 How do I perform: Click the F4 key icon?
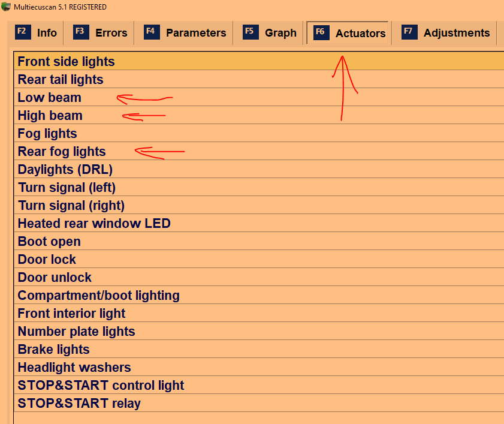point(152,32)
